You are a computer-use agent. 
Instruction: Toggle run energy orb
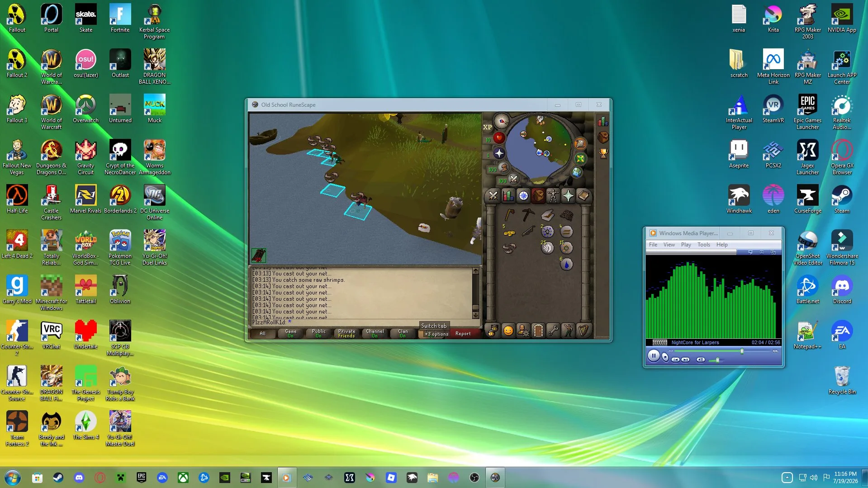pyautogui.click(x=503, y=168)
